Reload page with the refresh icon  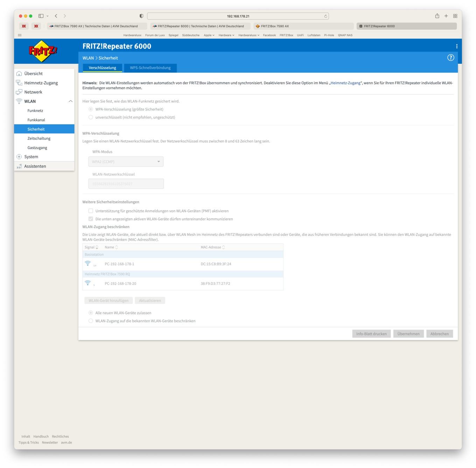click(x=325, y=16)
